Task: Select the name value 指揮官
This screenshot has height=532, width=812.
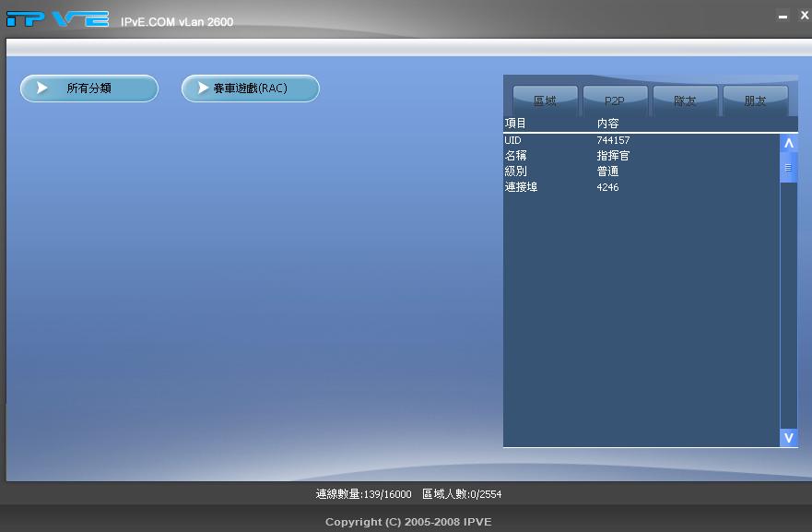Action: pyautogui.click(x=613, y=156)
